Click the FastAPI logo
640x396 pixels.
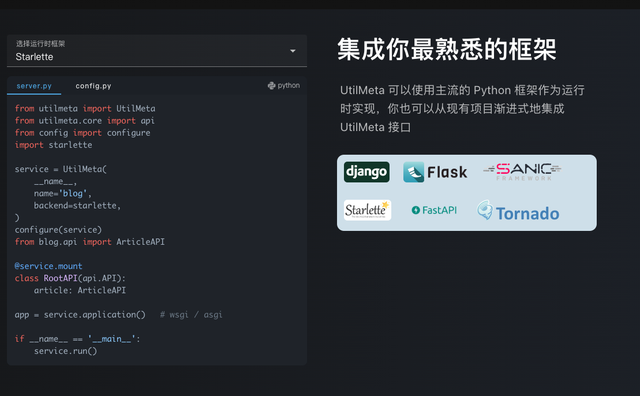tap(434, 210)
